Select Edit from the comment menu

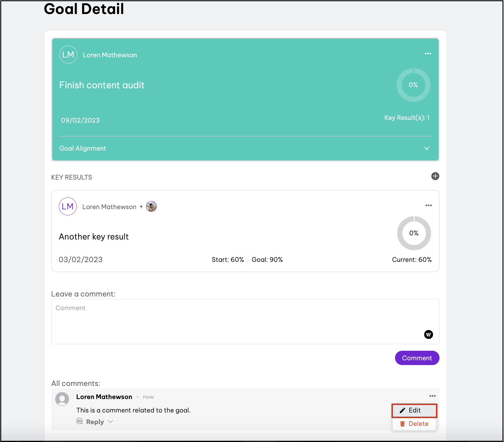(x=414, y=410)
